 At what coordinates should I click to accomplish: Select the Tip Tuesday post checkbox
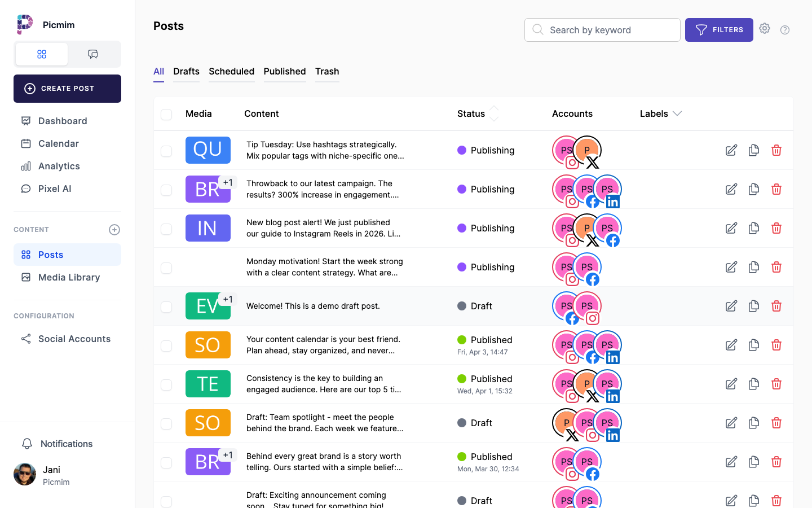[166, 151]
